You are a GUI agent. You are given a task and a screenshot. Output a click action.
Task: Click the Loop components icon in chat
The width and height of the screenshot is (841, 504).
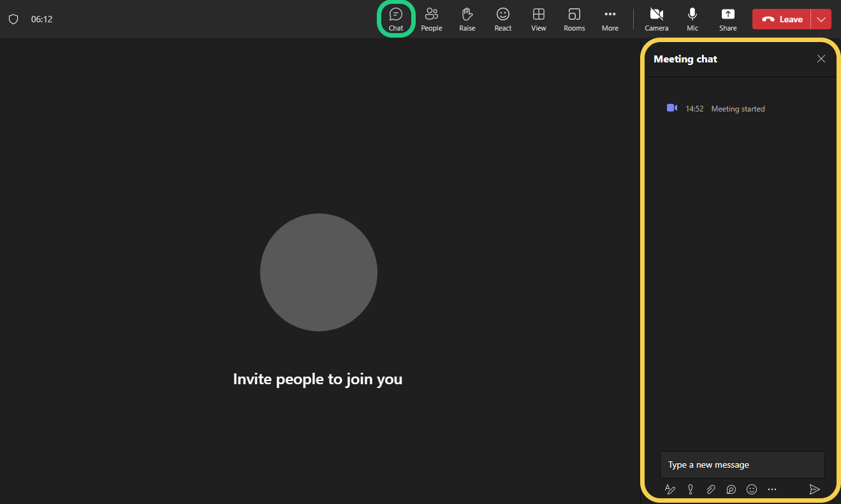[731, 489]
